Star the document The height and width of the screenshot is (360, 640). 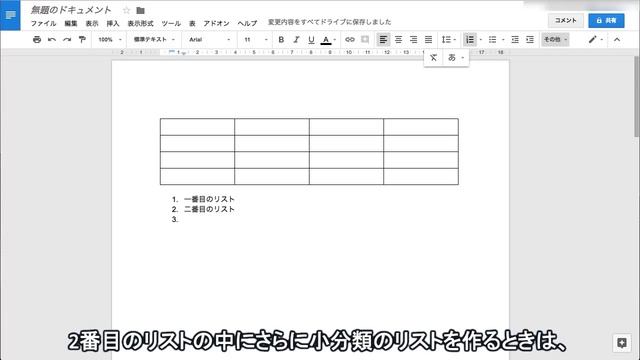(127, 10)
